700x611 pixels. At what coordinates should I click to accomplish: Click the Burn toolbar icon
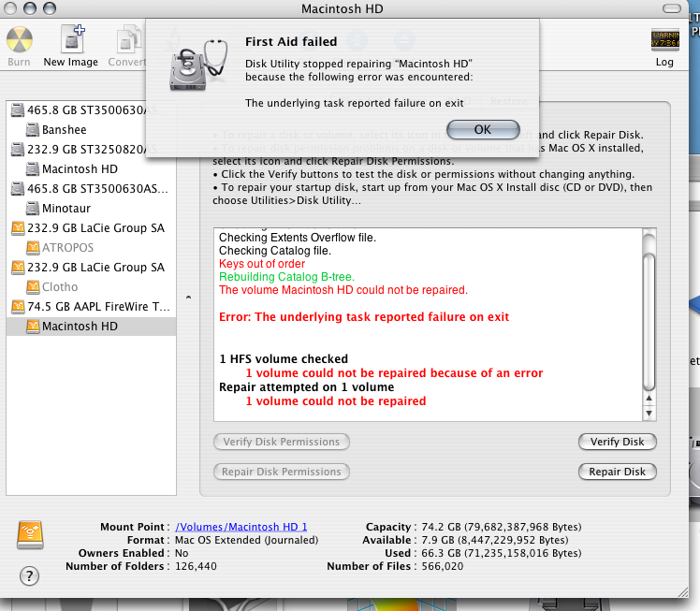19,43
